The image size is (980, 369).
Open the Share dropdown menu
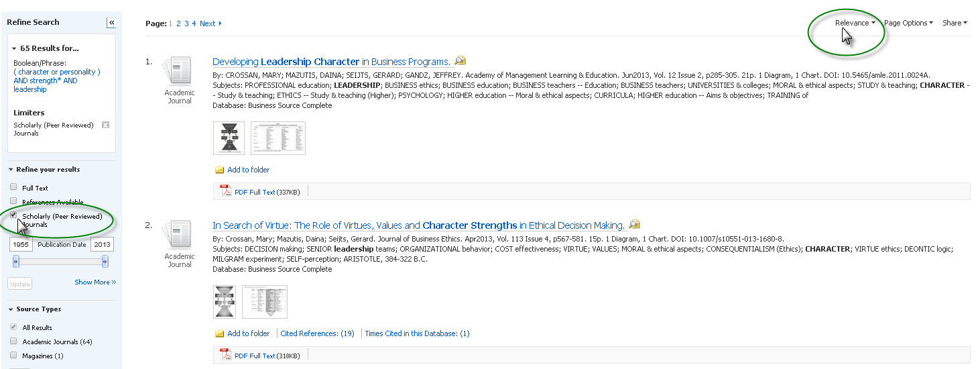click(955, 23)
